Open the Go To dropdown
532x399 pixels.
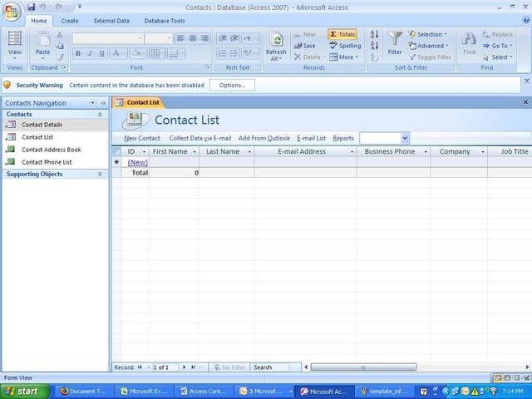(497, 46)
